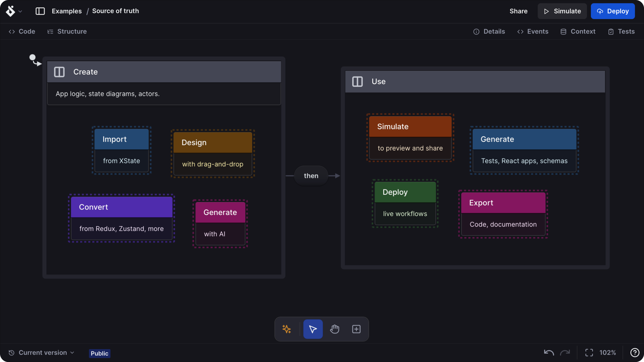Click the AI sparkle magic tool icon
Image resolution: width=644 pixels, height=362 pixels.
point(287,329)
